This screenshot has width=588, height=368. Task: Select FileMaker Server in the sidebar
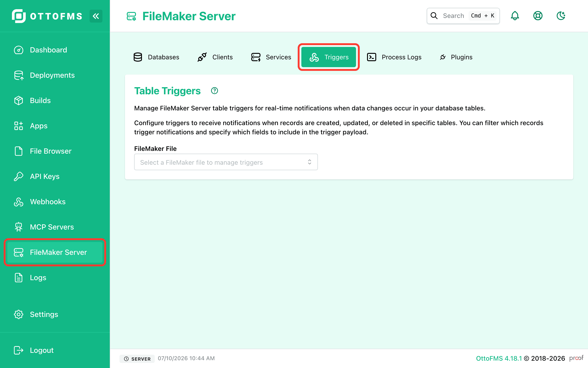[x=55, y=252]
